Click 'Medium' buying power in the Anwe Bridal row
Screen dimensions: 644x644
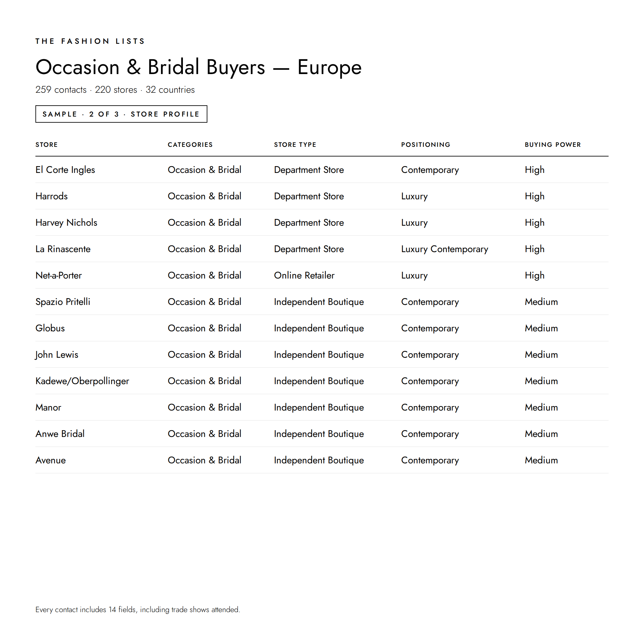pyautogui.click(x=541, y=434)
